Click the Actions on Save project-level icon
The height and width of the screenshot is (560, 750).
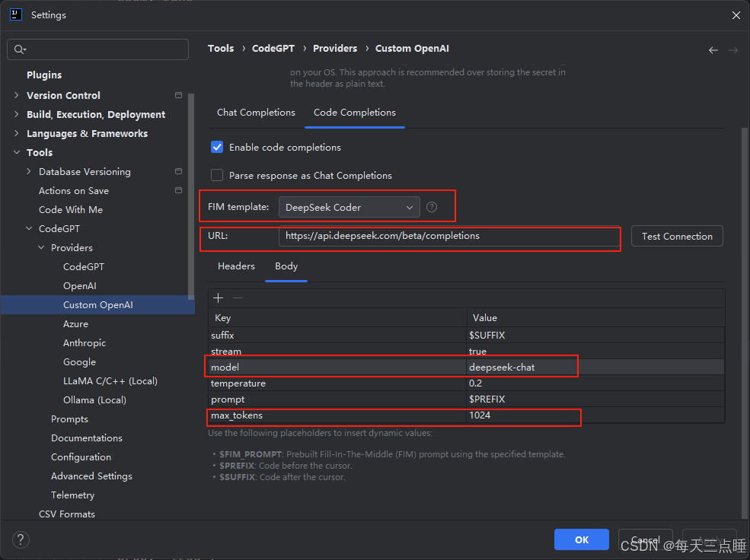(178, 190)
